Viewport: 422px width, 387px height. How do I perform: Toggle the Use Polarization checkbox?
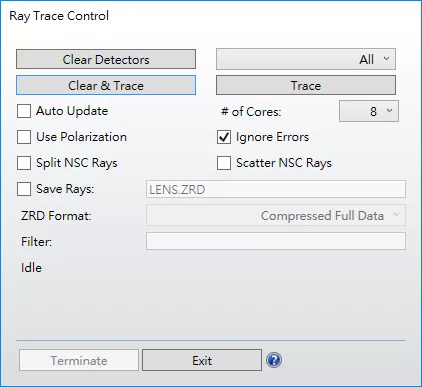click(24, 137)
